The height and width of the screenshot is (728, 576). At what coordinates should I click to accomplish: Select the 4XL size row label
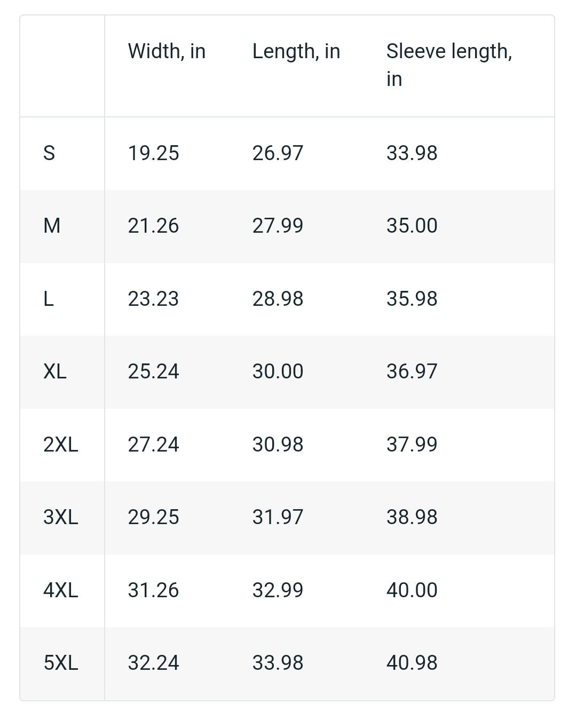pyautogui.click(x=61, y=590)
